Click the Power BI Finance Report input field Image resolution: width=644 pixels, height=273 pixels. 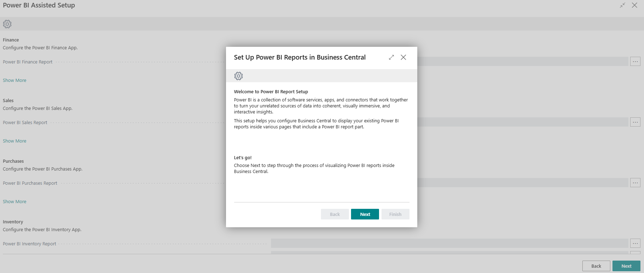523,61
